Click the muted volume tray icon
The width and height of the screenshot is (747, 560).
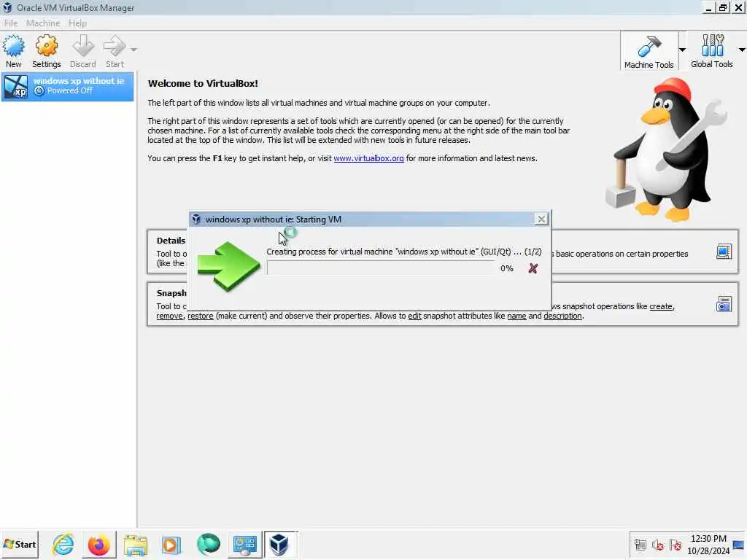pyautogui.click(x=658, y=544)
